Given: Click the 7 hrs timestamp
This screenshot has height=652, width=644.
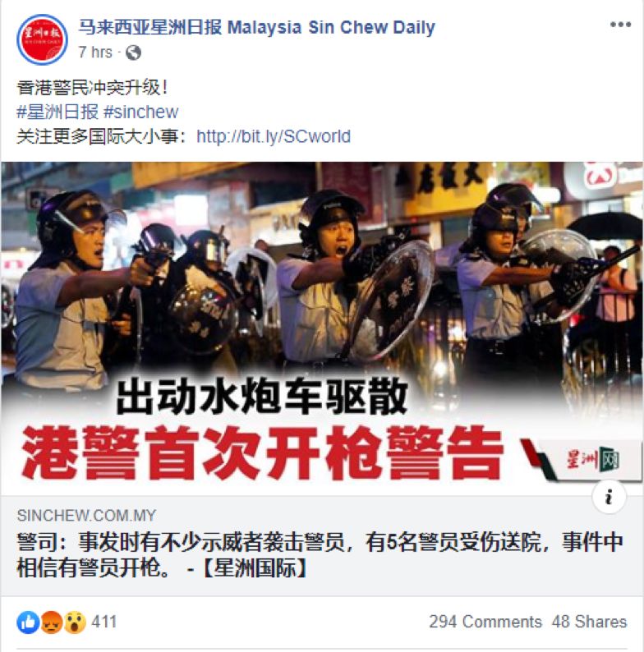Looking at the screenshot, I should 95,53.
